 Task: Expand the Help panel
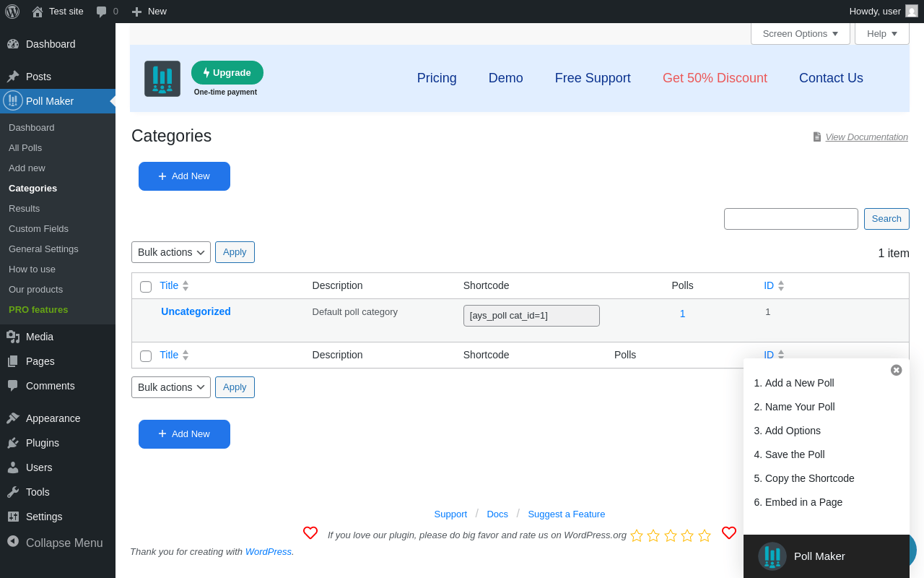(881, 33)
